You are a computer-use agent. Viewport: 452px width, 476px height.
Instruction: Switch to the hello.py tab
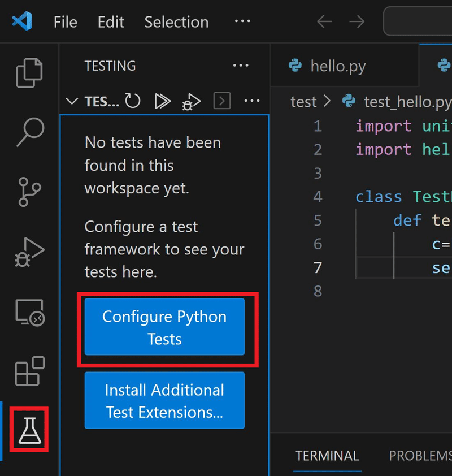[337, 66]
